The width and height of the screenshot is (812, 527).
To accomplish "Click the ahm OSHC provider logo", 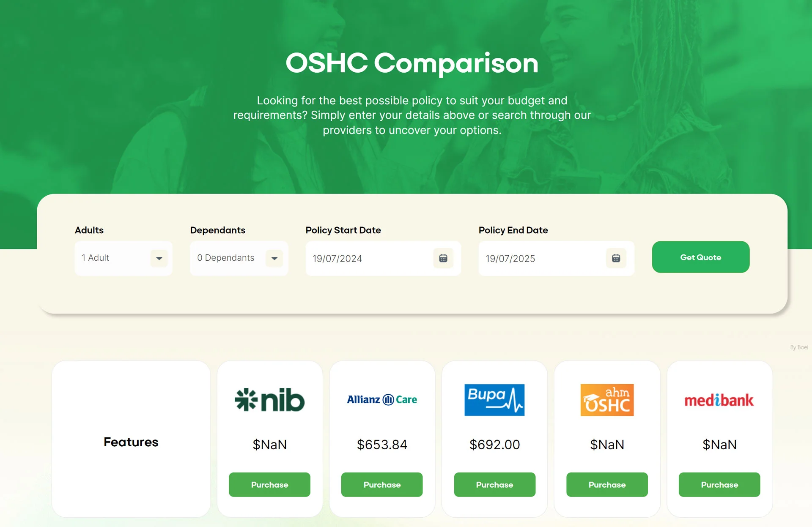I will [606, 400].
